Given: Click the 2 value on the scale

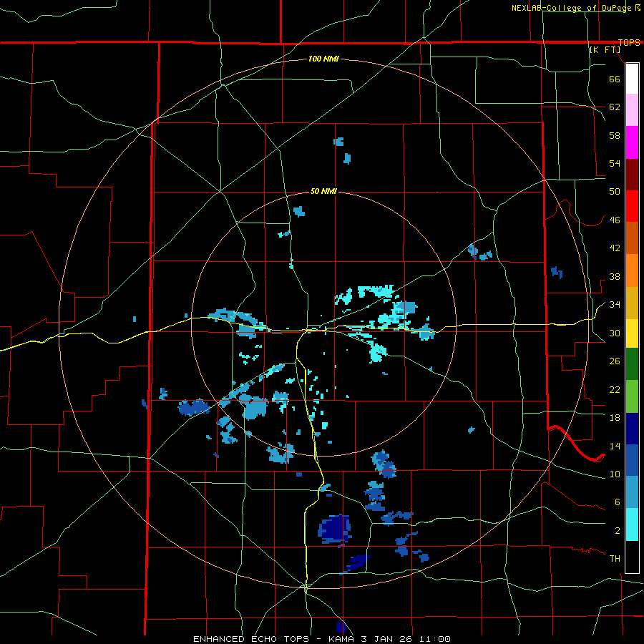Looking at the screenshot, I should coord(618,531).
